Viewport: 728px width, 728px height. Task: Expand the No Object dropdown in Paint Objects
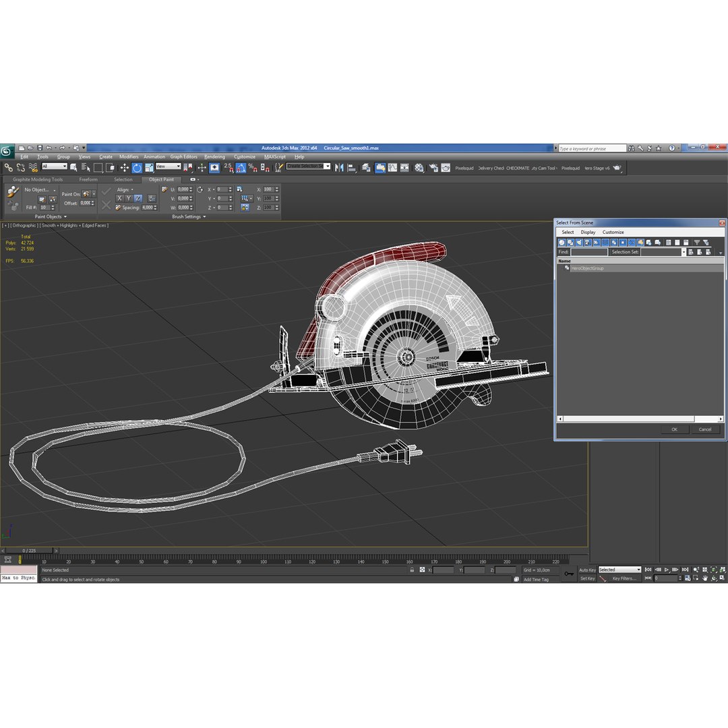pos(40,189)
